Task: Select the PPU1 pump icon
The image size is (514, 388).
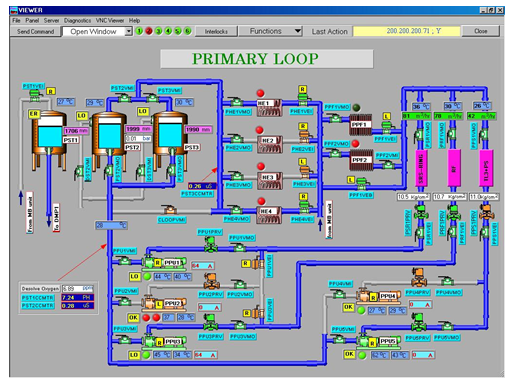Action: (163, 263)
